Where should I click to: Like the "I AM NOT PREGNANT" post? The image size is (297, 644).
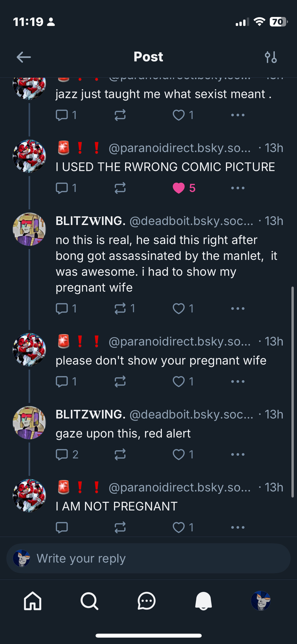coord(179,527)
